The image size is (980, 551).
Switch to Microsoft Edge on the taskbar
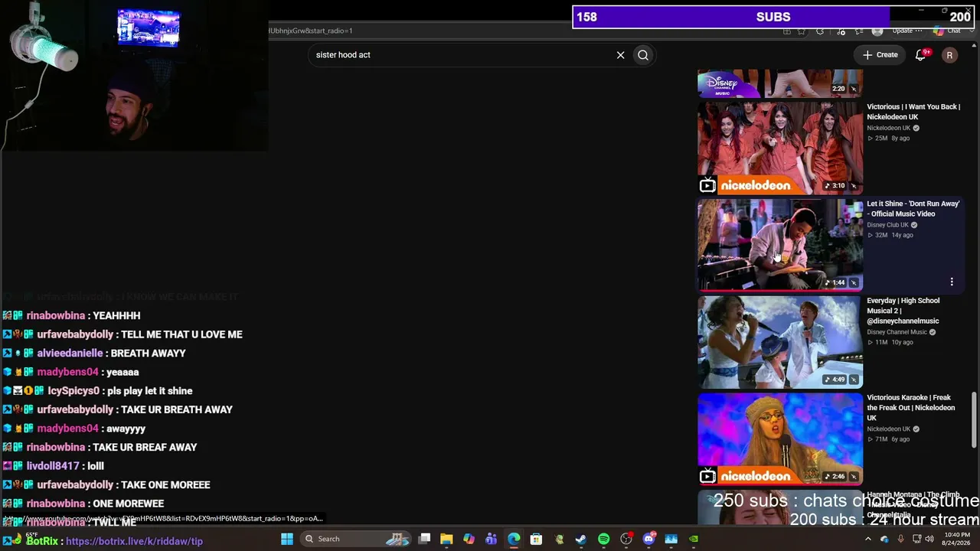(x=514, y=539)
